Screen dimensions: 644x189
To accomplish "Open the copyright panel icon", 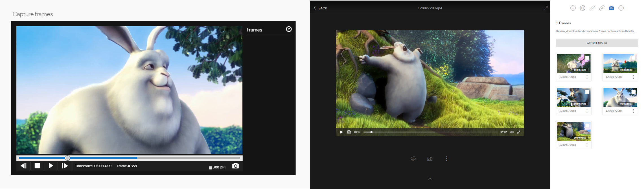I will point(582,8).
